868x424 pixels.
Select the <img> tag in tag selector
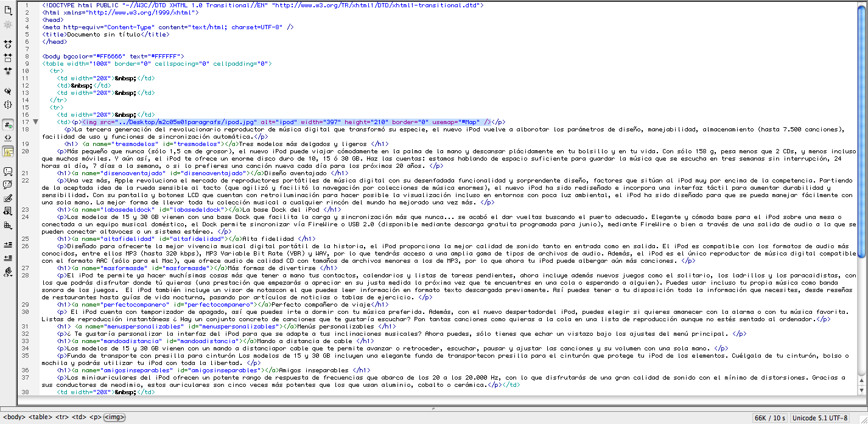point(114,417)
